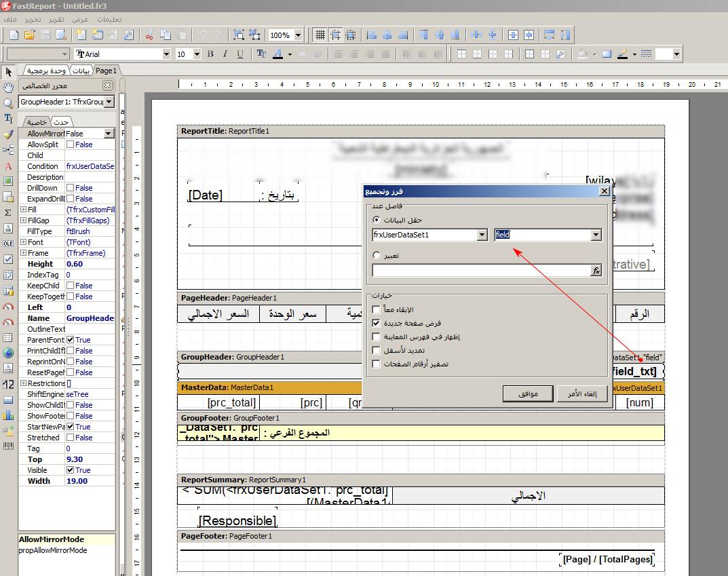Enable the الابقاء معاً checkbox
This screenshot has width=728, height=576.
(x=377, y=309)
